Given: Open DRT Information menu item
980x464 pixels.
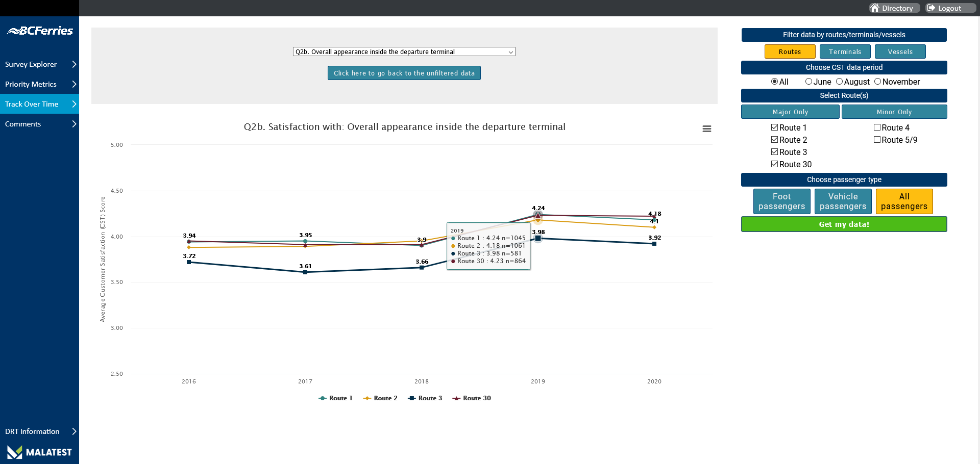Looking at the screenshot, I should tap(39, 431).
